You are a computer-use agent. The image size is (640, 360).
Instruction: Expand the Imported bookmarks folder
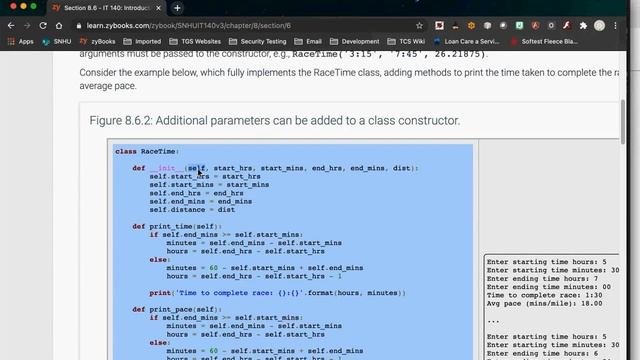click(x=142, y=41)
